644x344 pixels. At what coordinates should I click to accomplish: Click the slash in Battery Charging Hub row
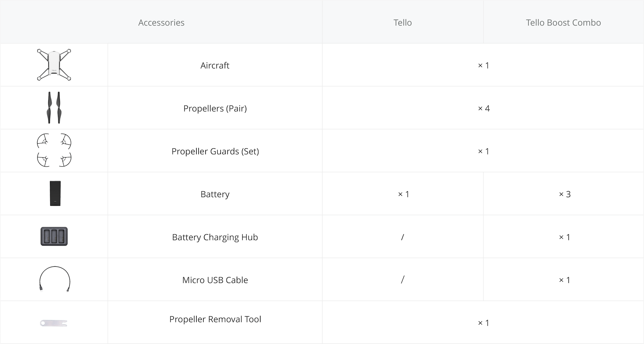[402, 237]
